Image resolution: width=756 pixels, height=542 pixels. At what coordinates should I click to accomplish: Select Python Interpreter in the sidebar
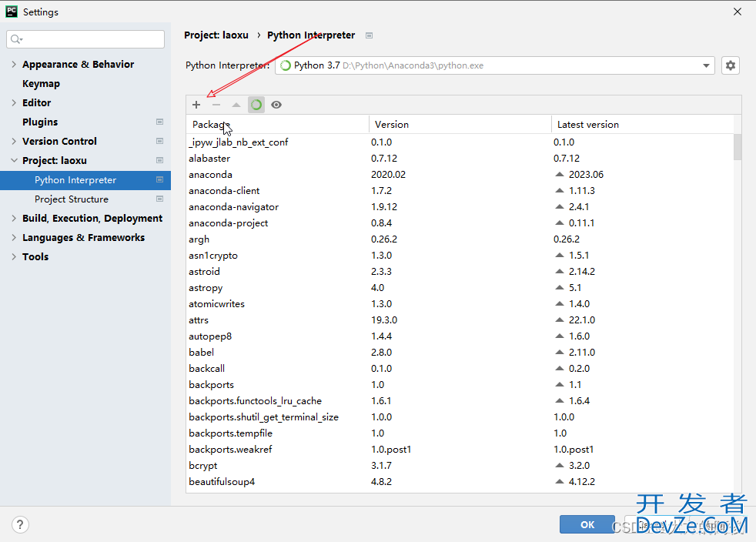85,180
